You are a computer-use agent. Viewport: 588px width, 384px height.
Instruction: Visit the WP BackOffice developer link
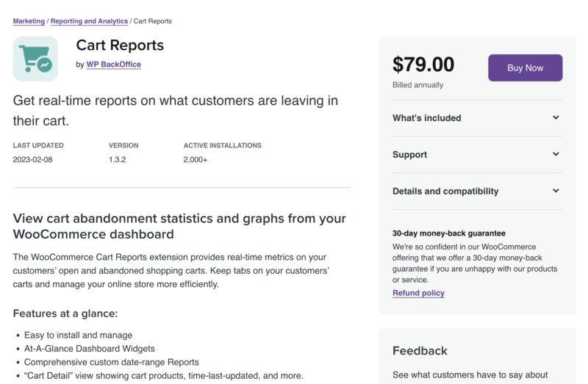(114, 65)
